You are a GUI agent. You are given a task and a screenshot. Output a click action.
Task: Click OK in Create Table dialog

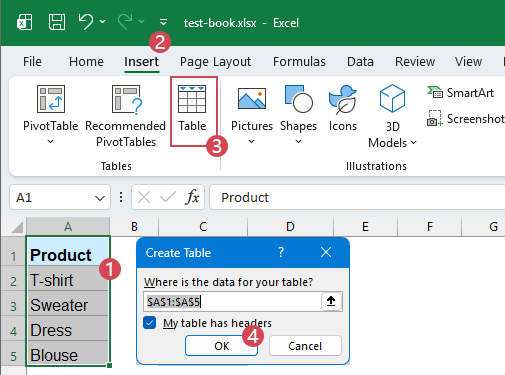(x=222, y=346)
